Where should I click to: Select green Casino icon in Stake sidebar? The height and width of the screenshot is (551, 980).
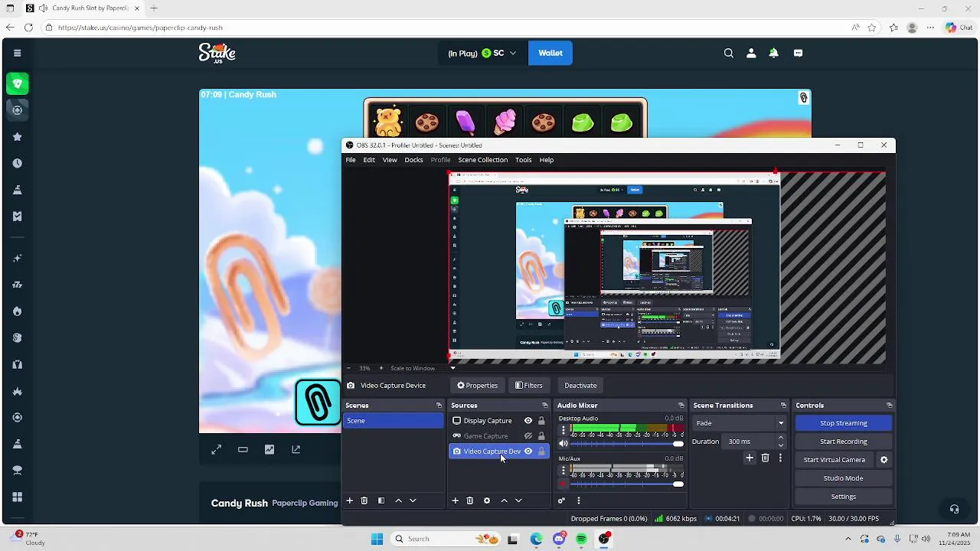pos(17,83)
